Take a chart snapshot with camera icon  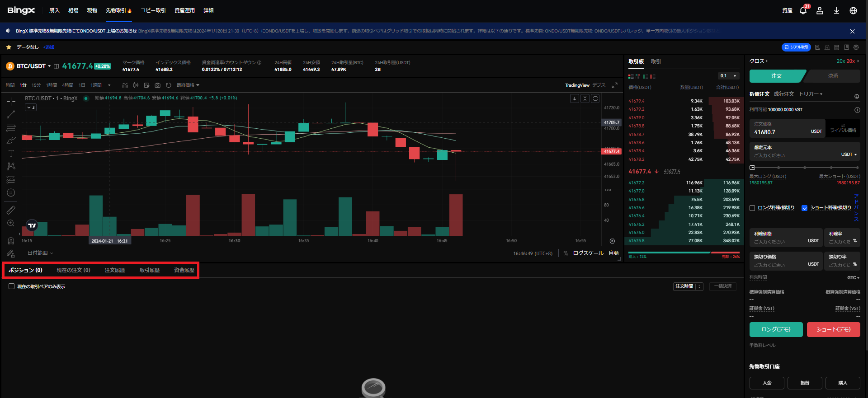[x=157, y=85]
